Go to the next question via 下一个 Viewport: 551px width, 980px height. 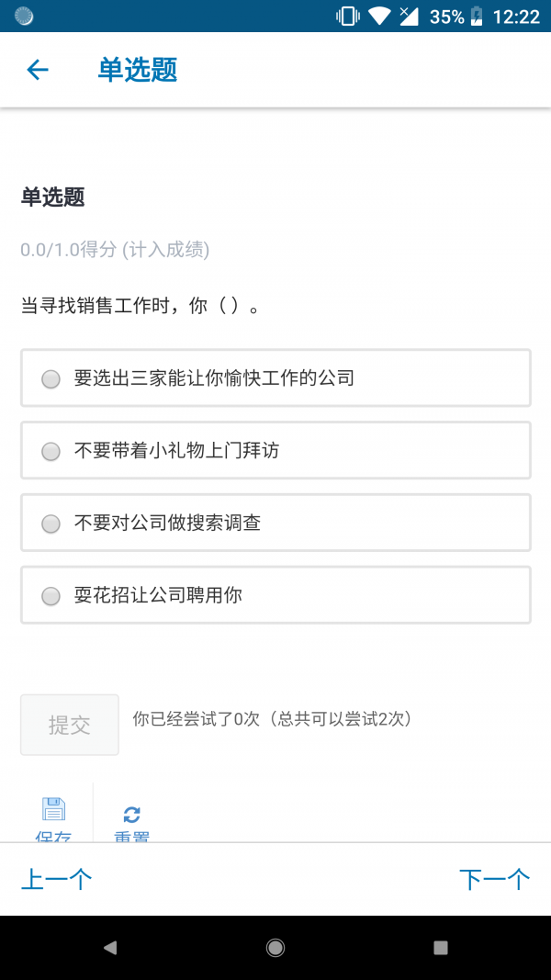click(494, 878)
